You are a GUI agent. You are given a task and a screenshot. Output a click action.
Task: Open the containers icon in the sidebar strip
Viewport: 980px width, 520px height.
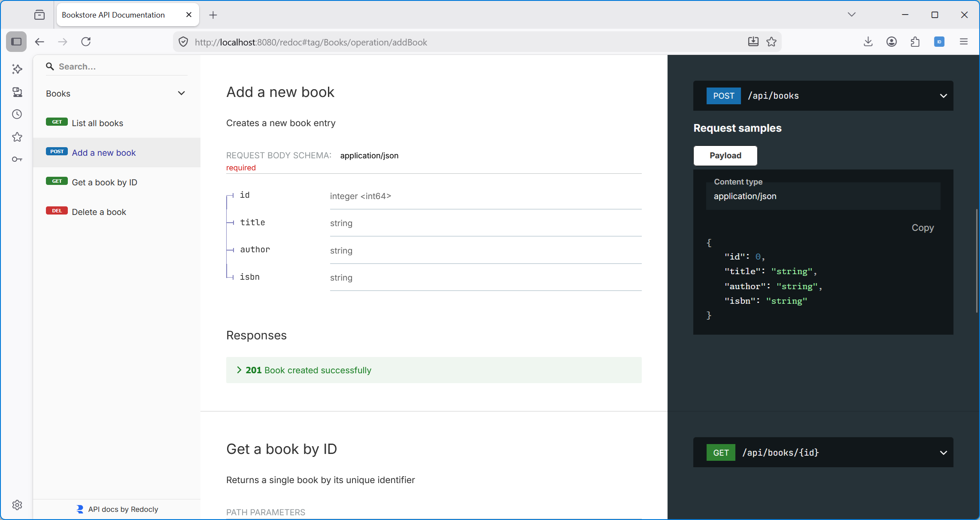[x=17, y=92]
